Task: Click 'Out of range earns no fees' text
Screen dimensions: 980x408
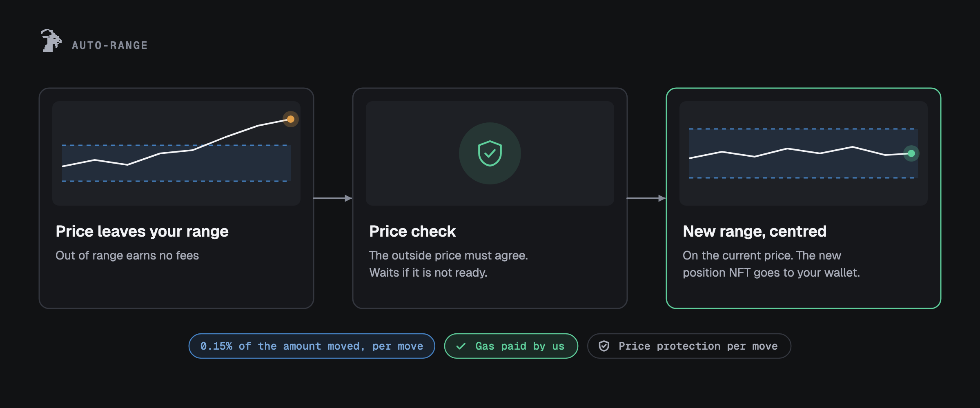Action: coord(127,255)
